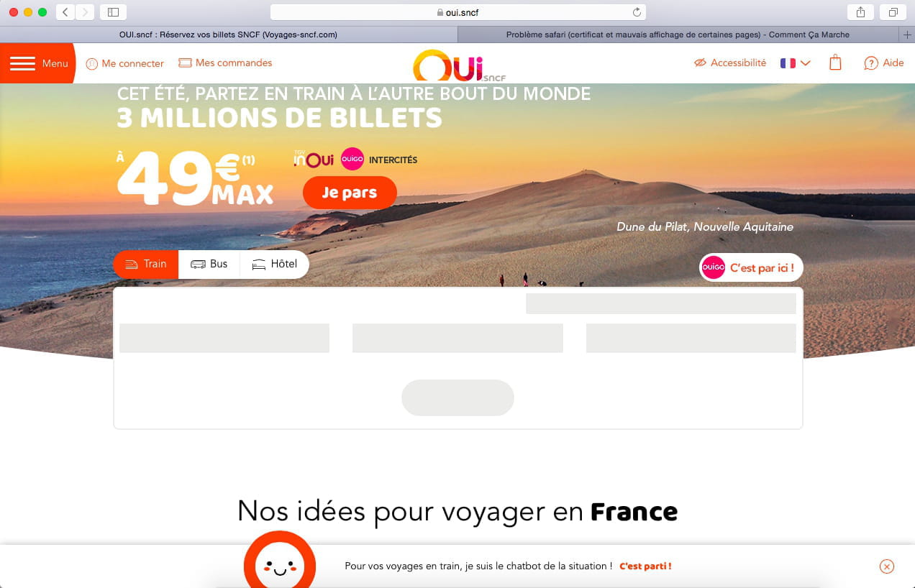Follow the C'est parti chatbot link

(x=645, y=566)
